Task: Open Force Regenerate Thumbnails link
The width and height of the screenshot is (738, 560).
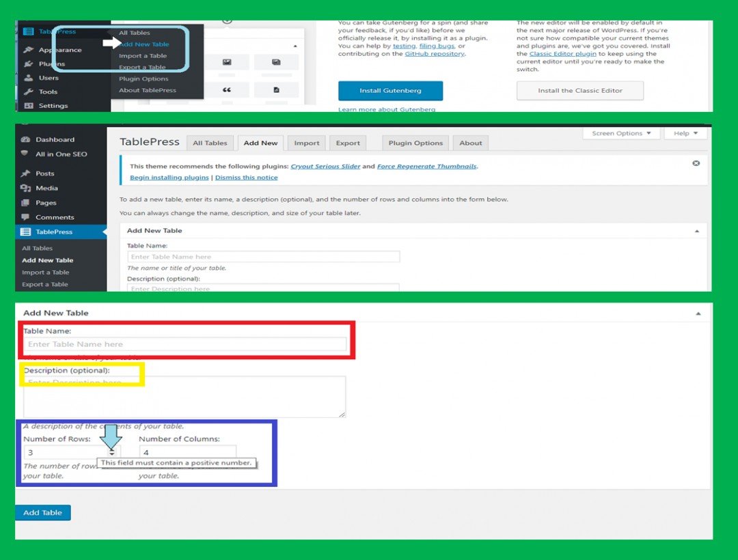Action: tap(427, 166)
